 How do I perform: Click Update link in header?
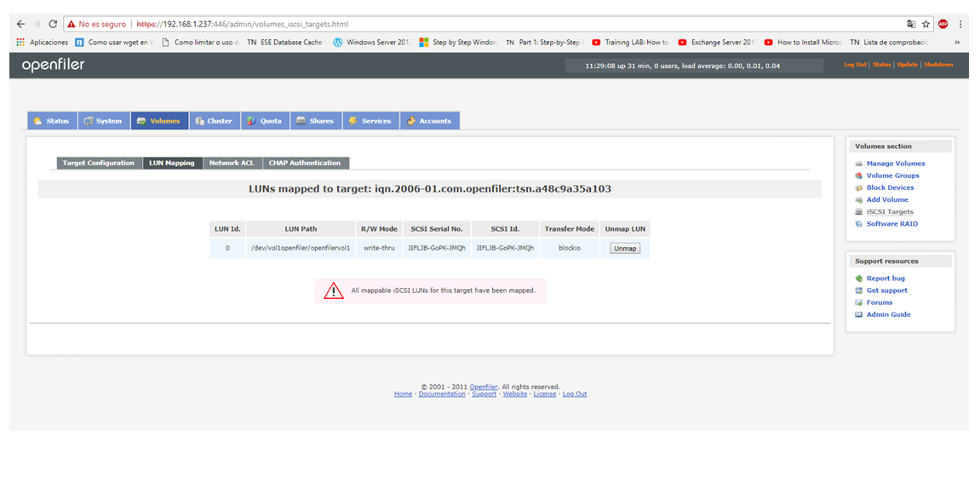(908, 65)
